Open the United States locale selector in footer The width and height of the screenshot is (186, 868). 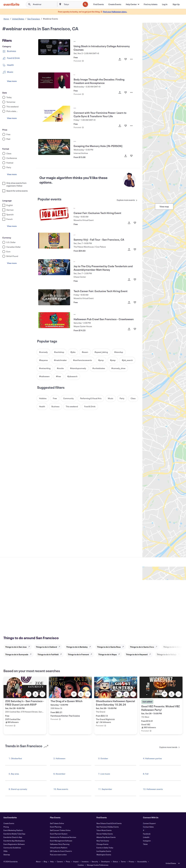[x=173, y=863]
